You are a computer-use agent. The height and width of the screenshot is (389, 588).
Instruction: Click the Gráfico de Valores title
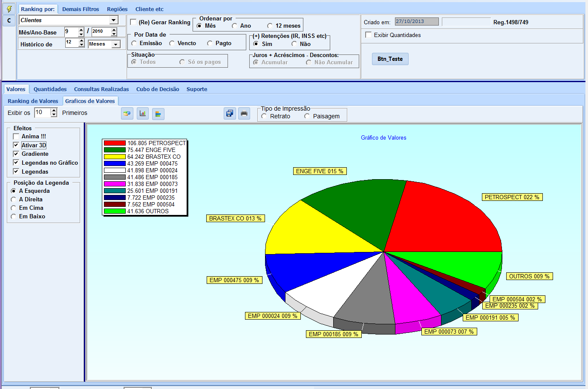(383, 137)
